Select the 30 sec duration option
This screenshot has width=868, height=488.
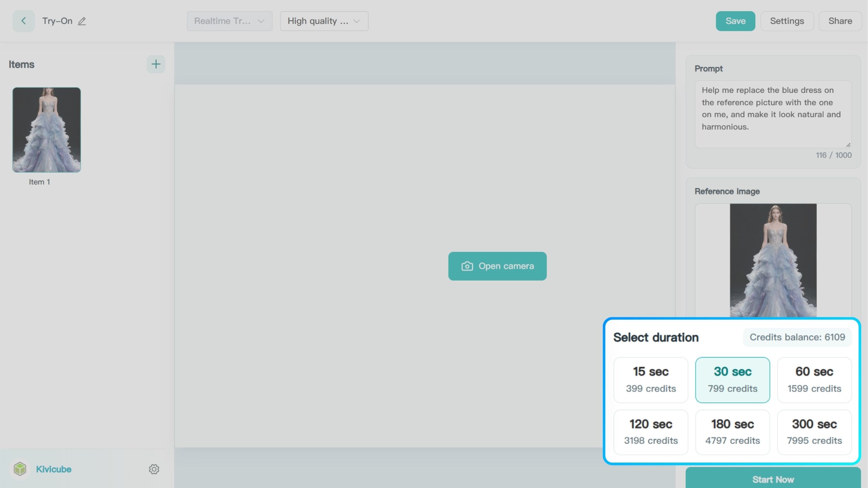(732, 380)
